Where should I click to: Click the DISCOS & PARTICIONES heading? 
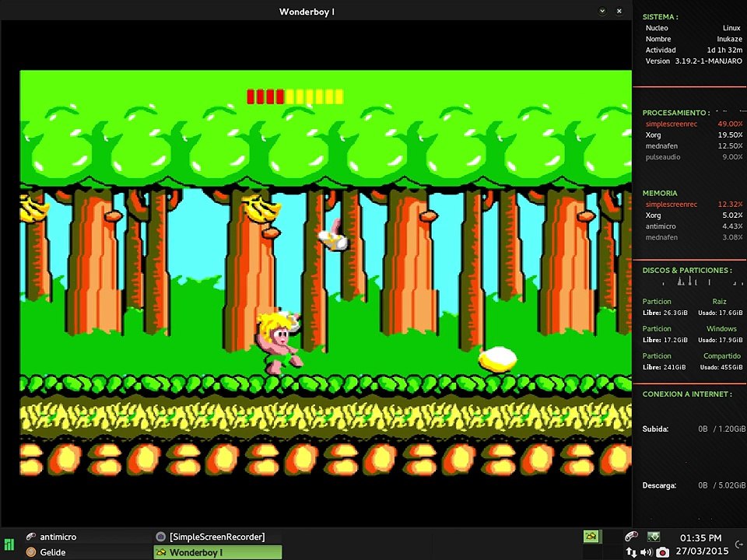click(x=687, y=271)
